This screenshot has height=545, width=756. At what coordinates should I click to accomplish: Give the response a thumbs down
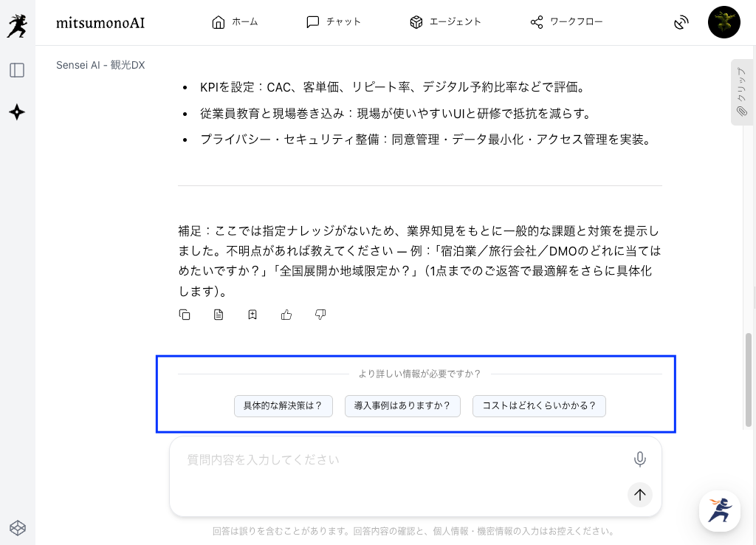320,315
